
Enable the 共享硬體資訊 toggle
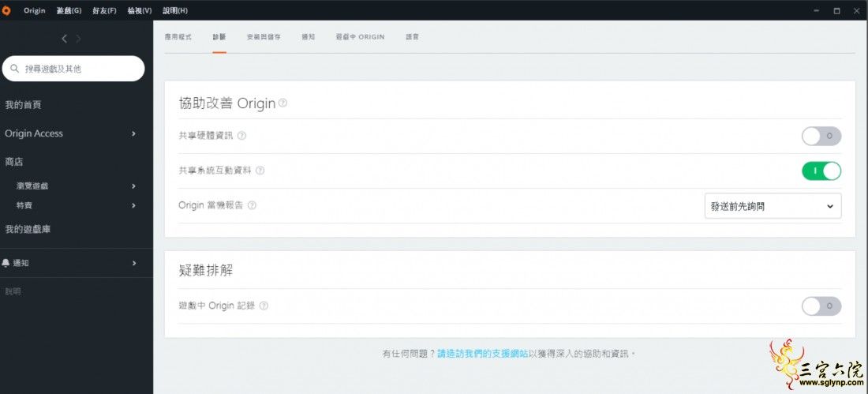pyautogui.click(x=821, y=136)
